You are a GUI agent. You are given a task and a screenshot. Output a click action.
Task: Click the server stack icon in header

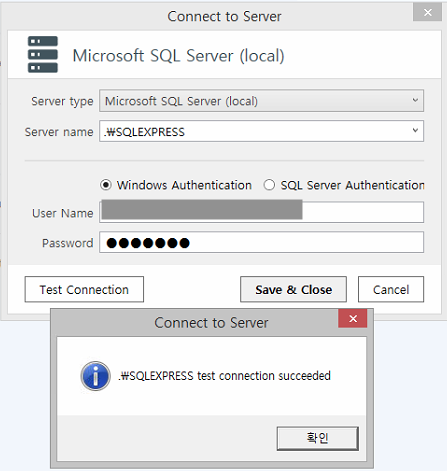pos(43,54)
